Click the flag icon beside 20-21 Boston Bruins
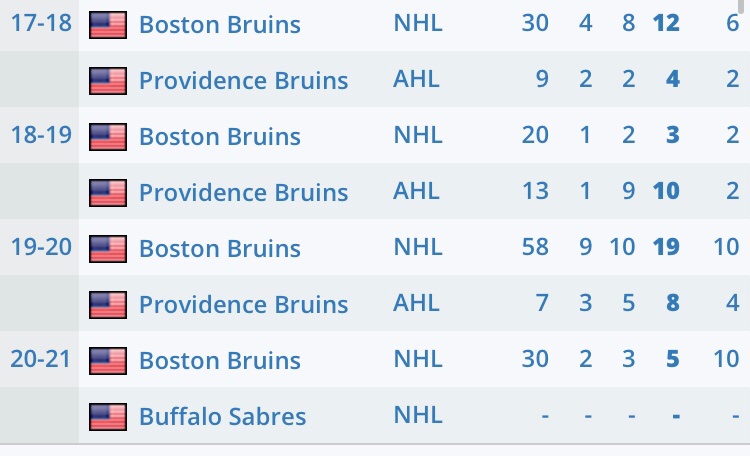750x456 pixels. pyautogui.click(x=108, y=360)
